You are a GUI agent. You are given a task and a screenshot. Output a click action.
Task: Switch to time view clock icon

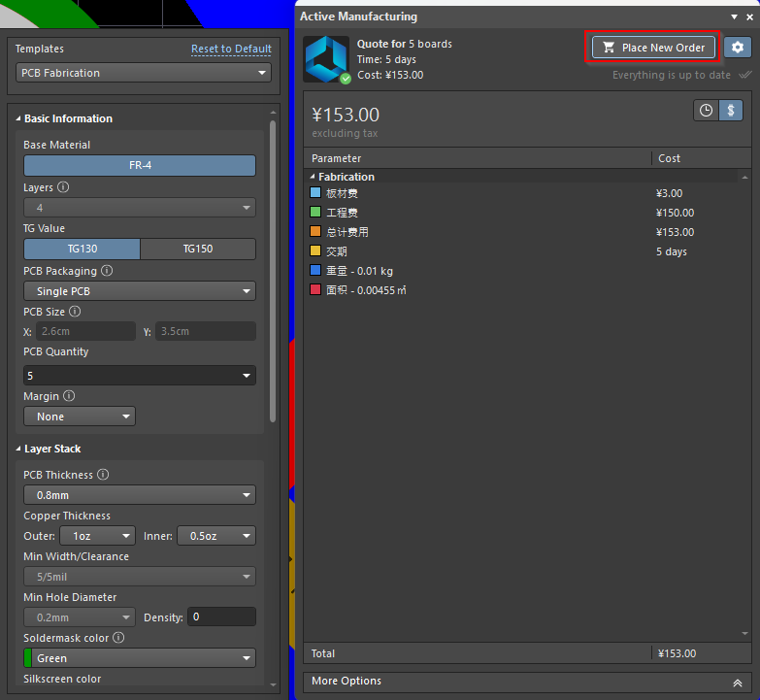[706, 111]
